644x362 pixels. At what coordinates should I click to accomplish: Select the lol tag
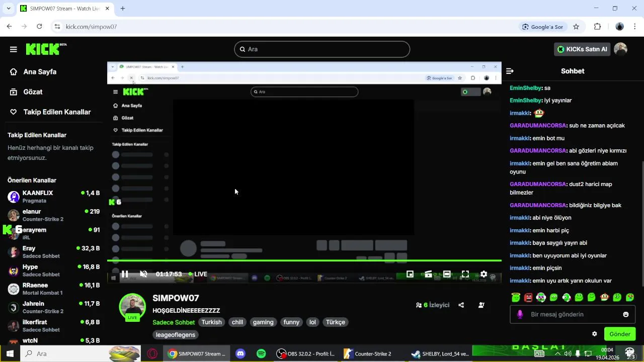pyautogui.click(x=312, y=322)
